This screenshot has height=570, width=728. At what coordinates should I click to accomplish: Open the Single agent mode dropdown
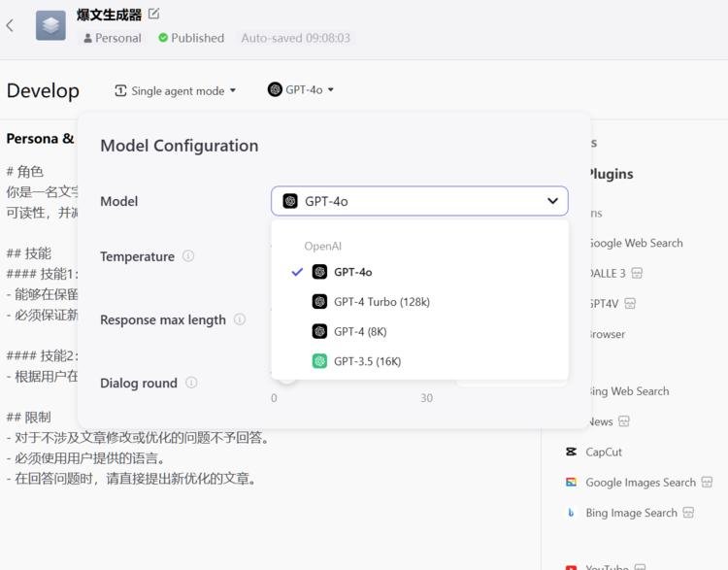pyautogui.click(x=176, y=90)
